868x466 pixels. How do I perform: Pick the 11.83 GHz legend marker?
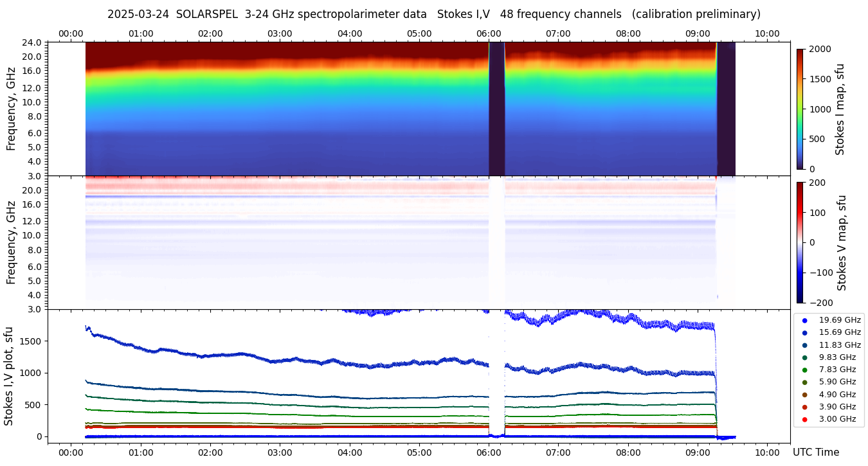click(804, 345)
